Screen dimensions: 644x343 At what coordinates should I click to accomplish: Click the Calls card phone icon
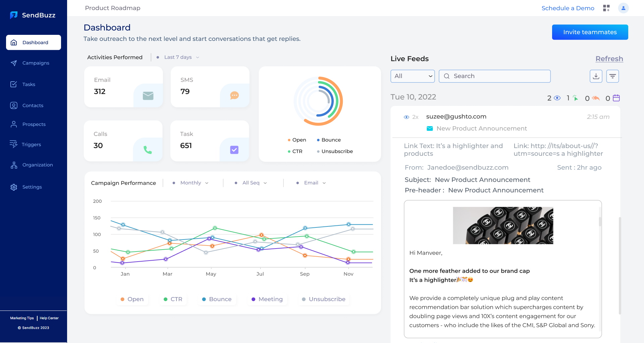148,150
